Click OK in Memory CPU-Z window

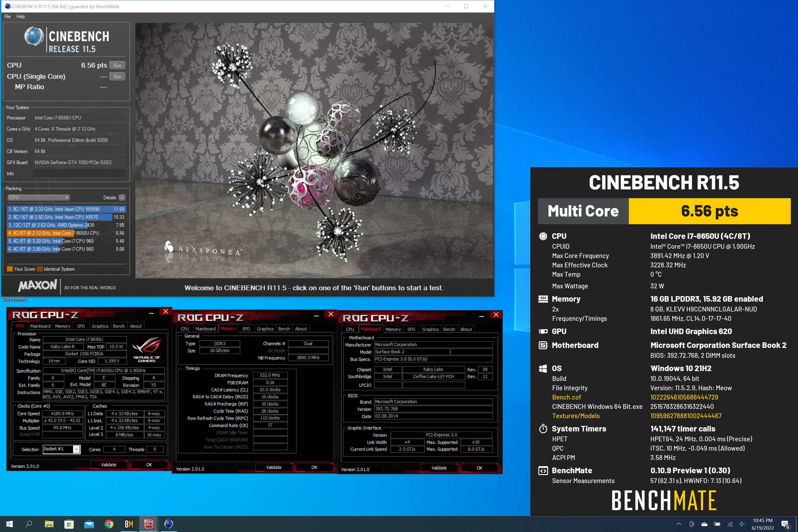314,467
